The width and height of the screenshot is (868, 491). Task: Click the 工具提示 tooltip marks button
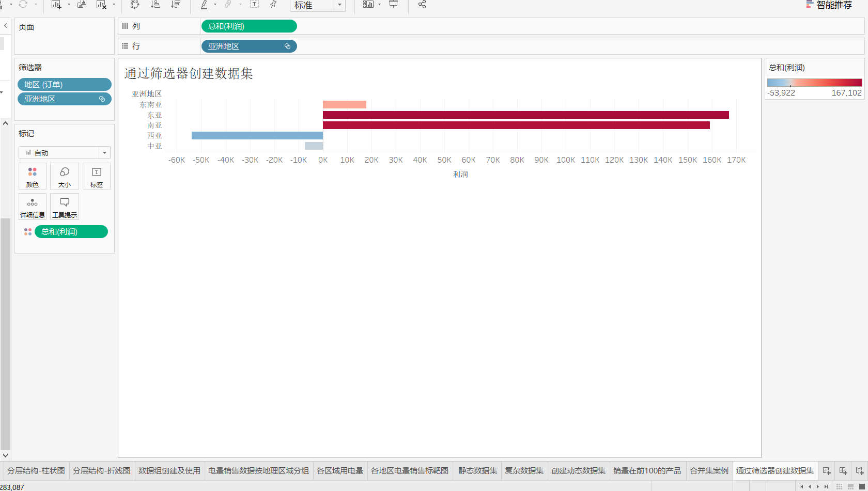tap(65, 207)
